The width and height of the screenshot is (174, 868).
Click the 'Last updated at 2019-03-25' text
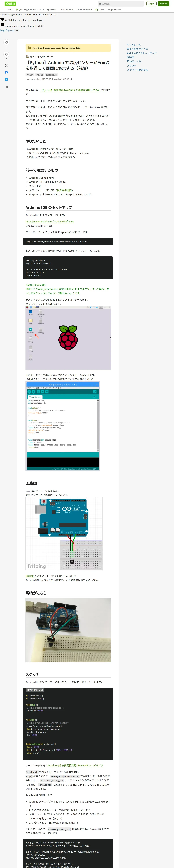pyautogui.click(x=38, y=79)
